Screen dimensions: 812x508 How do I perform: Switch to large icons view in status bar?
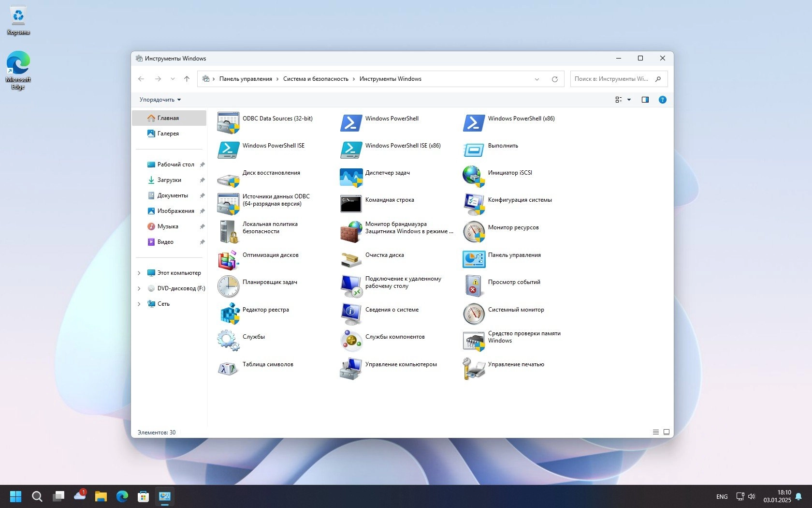click(667, 432)
